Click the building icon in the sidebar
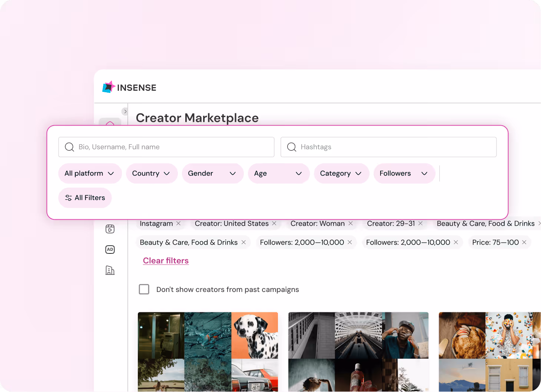Screen dimensions: 541x392 pos(110,270)
